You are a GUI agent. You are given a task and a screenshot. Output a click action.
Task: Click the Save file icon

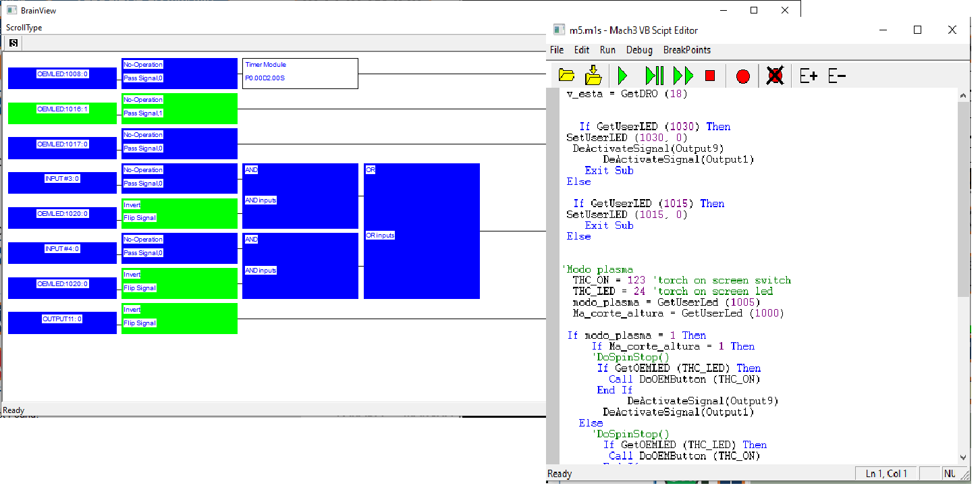coord(592,76)
